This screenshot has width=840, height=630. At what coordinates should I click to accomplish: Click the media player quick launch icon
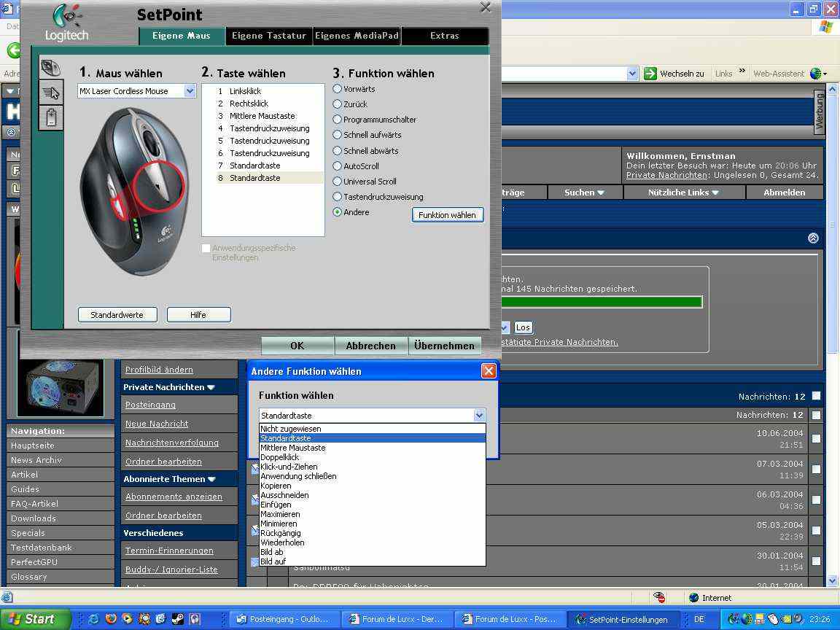128,619
